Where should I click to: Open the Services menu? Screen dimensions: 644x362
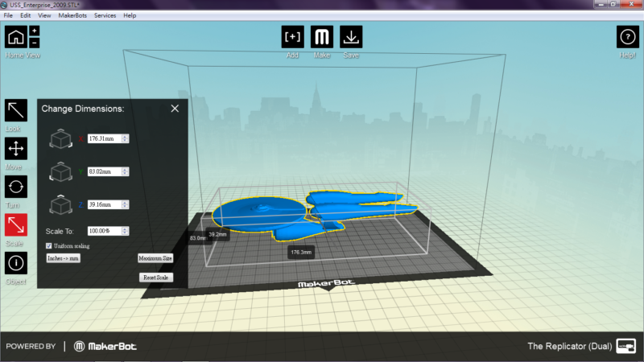105,15
